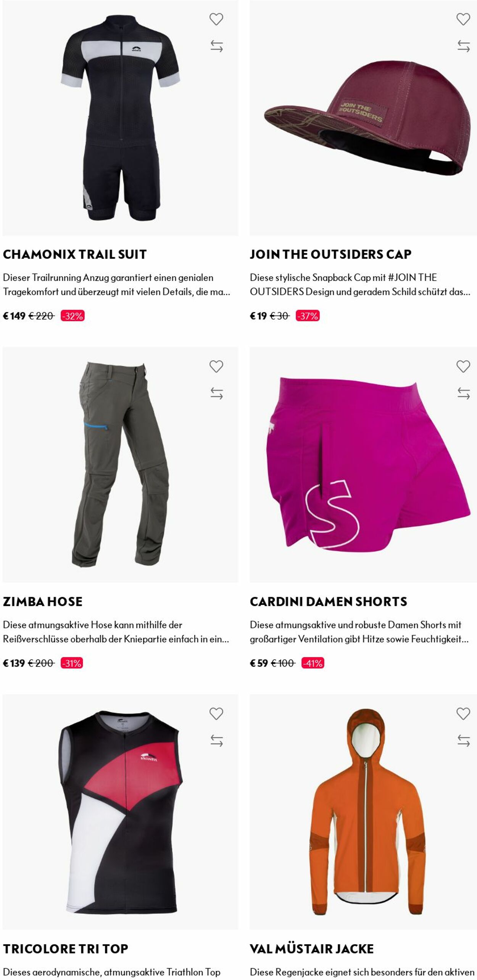
Task: Favorite the Val Müstair Jacke
Action: 463,714
